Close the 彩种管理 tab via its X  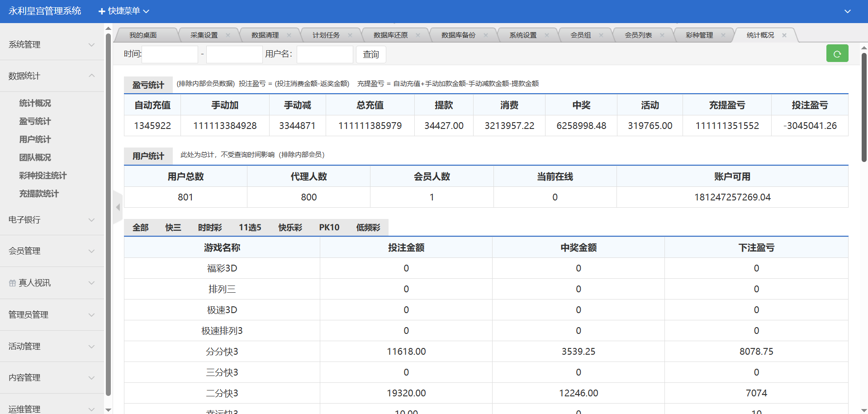point(723,35)
